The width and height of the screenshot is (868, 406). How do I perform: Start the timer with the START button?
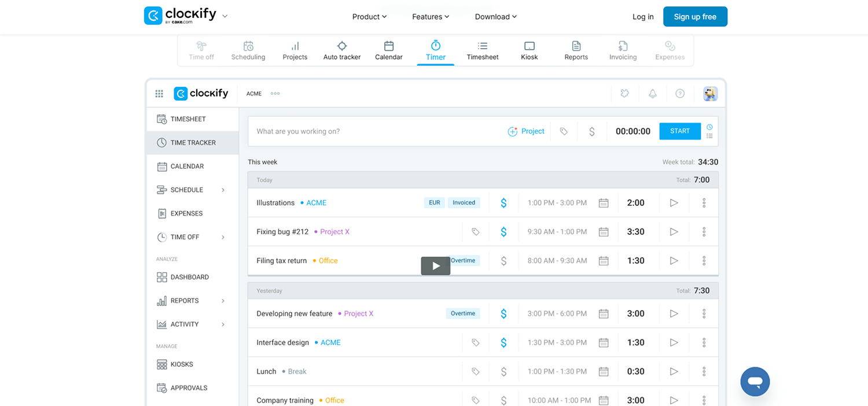pyautogui.click(x=680, y=131)
